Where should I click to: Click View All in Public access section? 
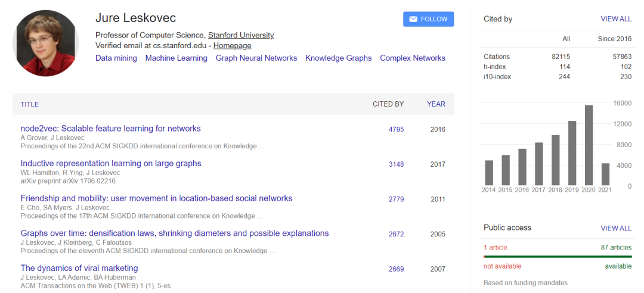tap(616, 228)
